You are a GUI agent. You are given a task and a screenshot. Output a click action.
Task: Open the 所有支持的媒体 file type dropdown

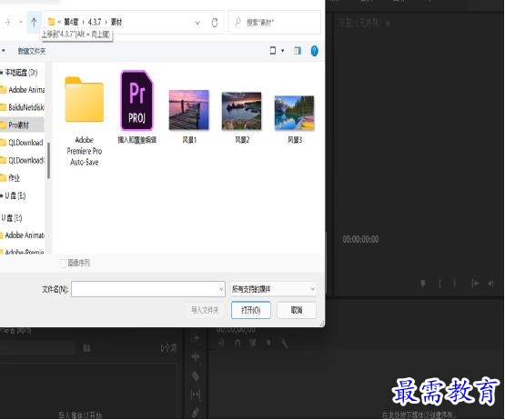coord(274,289)
